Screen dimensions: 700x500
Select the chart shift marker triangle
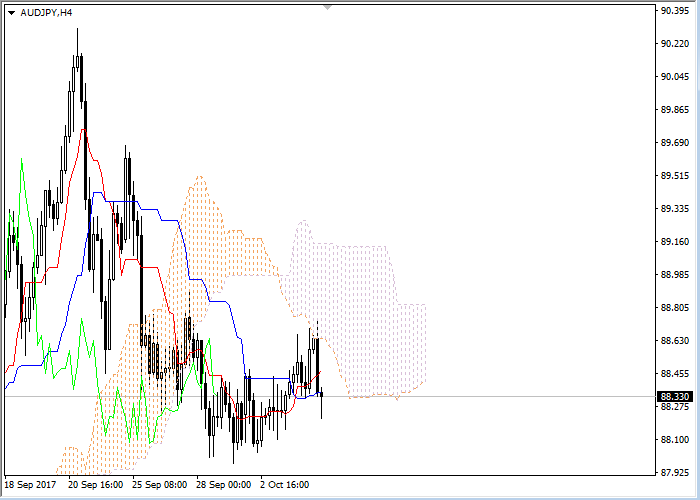[x=328, y=8]
